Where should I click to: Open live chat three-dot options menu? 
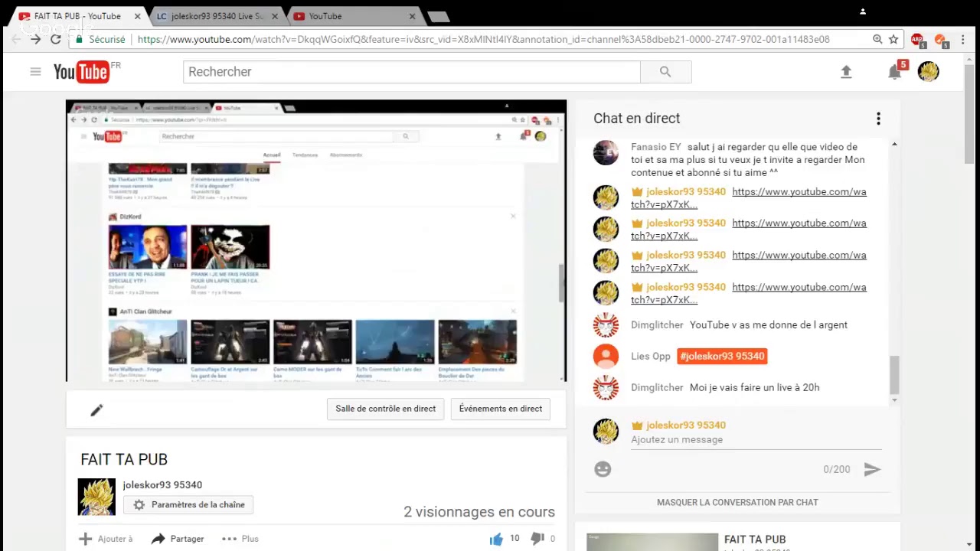[x=878, y=119]
